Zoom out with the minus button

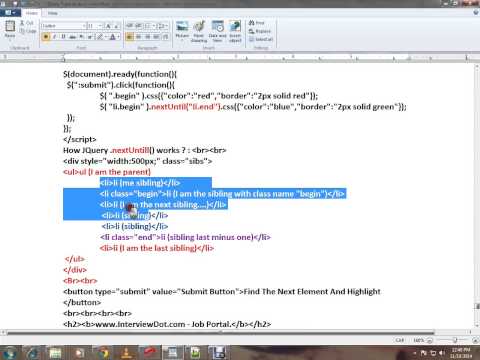[430, 340]
